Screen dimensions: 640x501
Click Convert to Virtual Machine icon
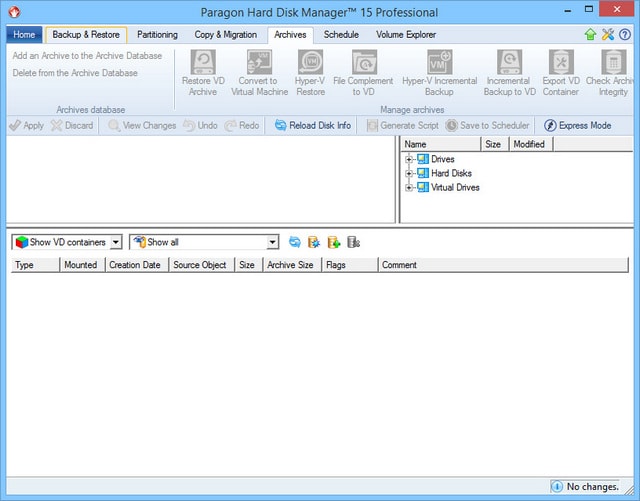pos(258,64)
